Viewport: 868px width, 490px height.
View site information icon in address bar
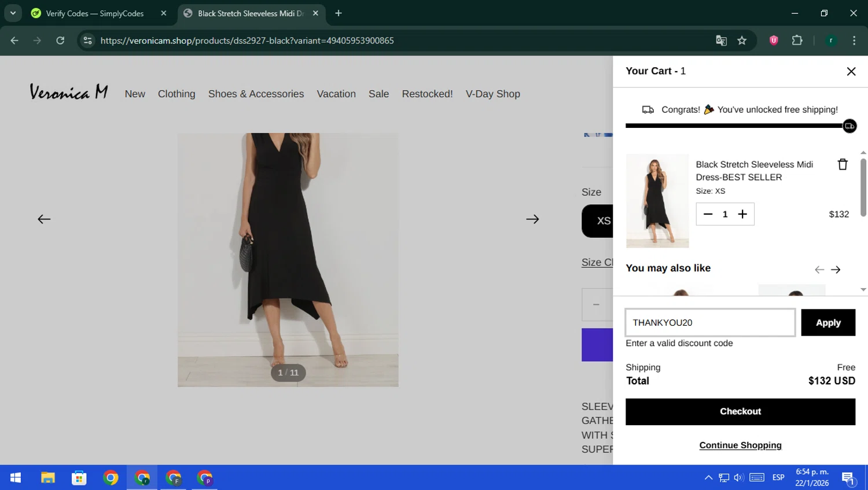[87, 40]
